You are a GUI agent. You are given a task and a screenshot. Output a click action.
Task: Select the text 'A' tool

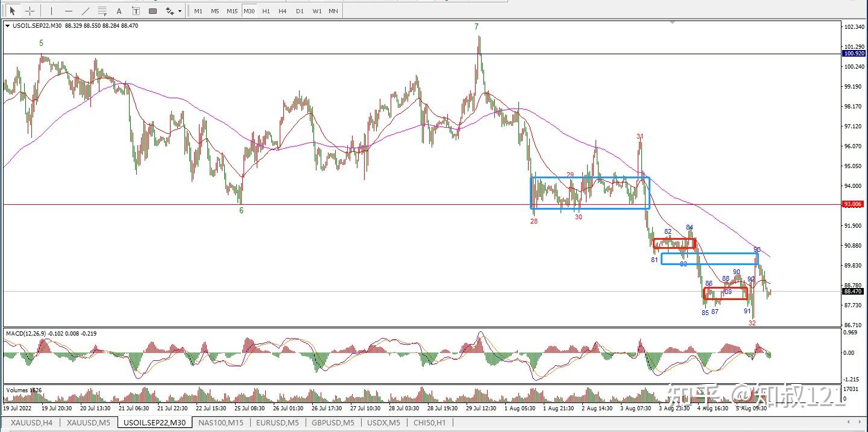tap(119, 11)
